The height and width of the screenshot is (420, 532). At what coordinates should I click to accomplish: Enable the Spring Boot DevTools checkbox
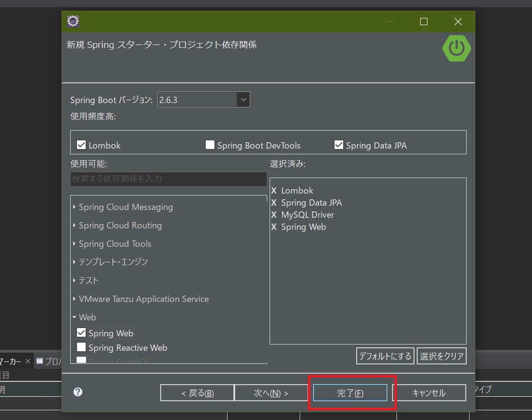tap(210, 144)
